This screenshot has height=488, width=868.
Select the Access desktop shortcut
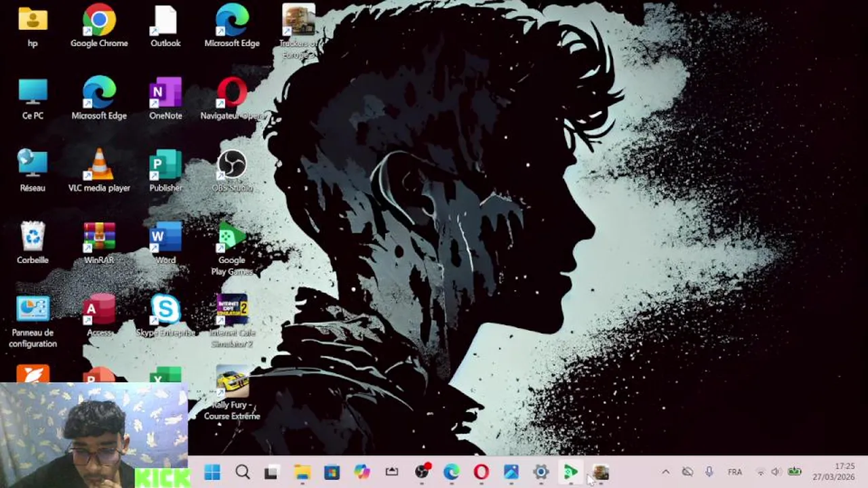click(x=99, y=316)
